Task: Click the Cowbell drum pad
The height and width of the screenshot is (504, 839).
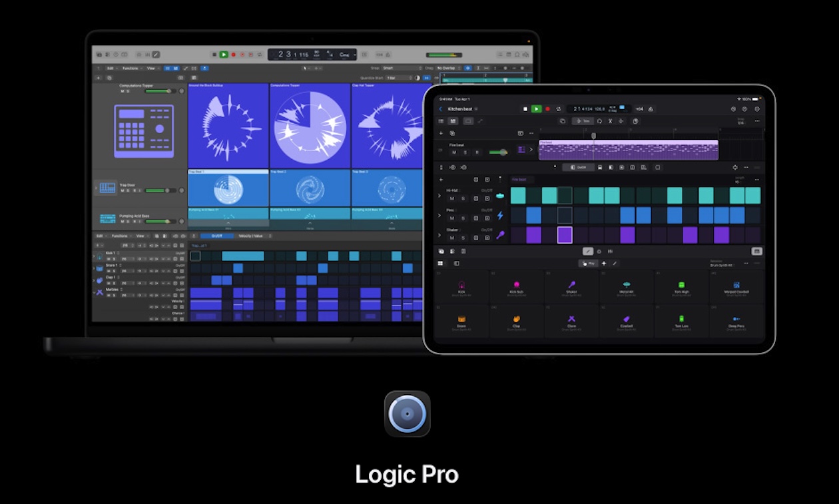Action: [x=627, y=321]
